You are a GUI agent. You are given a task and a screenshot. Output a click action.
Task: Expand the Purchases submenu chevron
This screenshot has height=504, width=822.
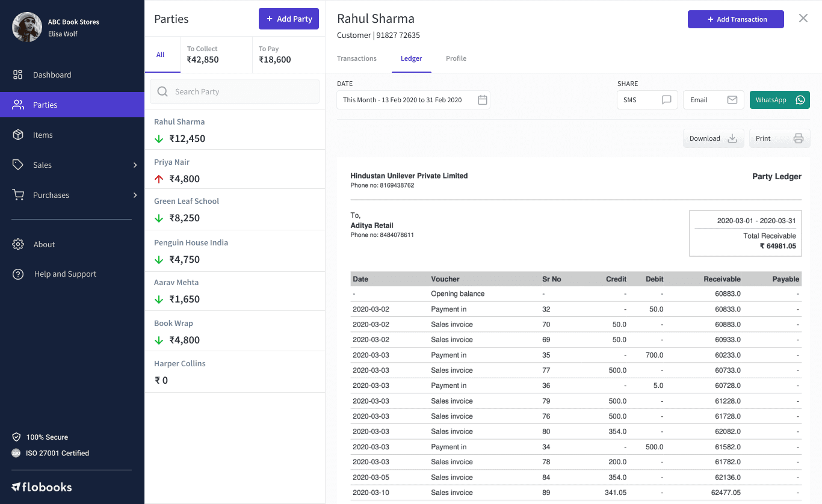click(x=135, y=195)
